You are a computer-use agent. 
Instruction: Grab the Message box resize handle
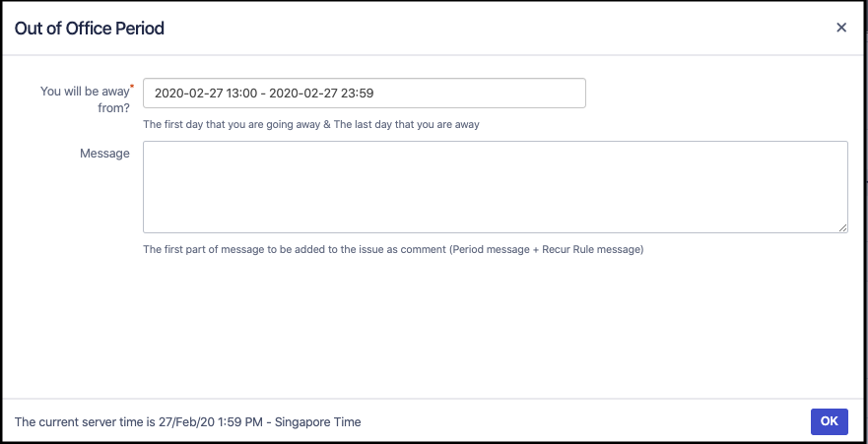pyautogui.click(x=843, y=228)
